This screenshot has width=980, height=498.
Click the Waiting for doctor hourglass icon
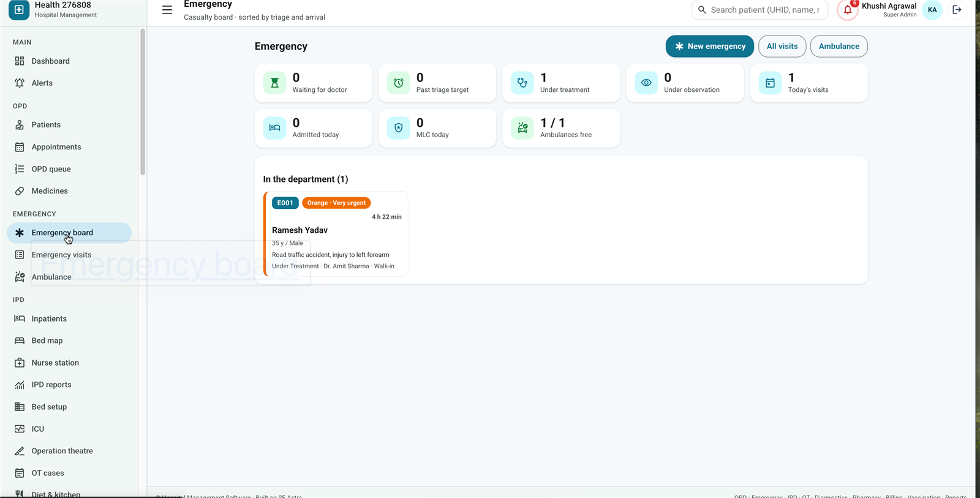[x=274, y=83]
